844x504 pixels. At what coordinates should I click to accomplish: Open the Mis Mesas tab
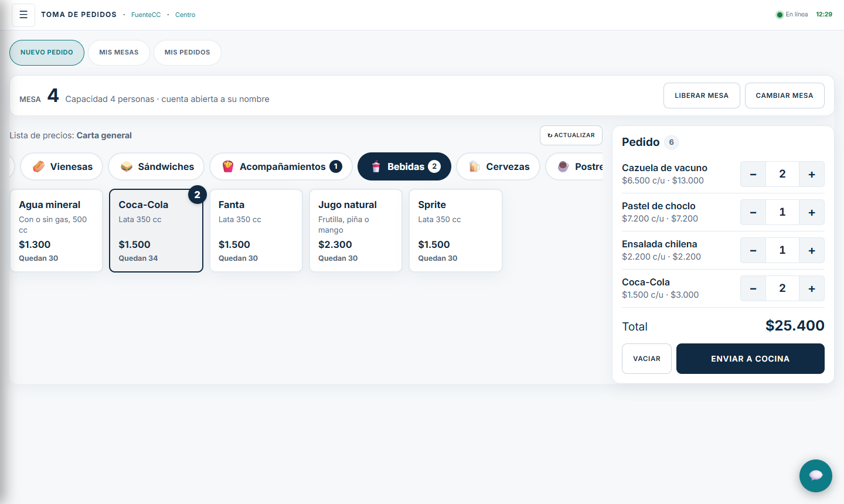[x=119, y=53]
